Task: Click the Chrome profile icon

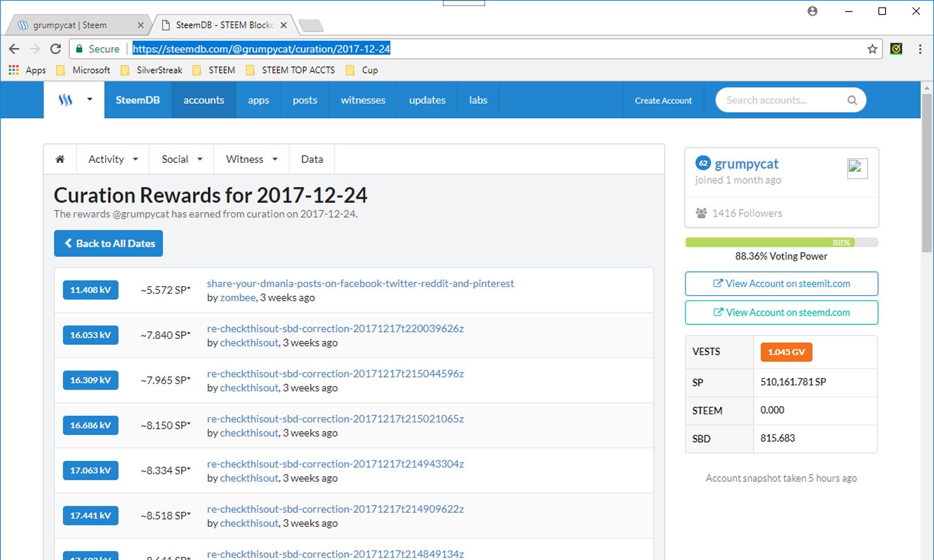Action: [813, 11]
